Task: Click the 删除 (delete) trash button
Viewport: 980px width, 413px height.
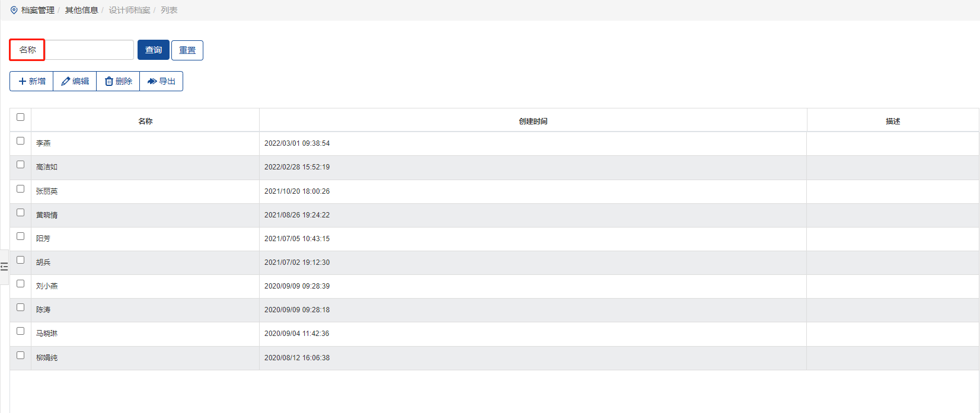Action: point(118,81)
